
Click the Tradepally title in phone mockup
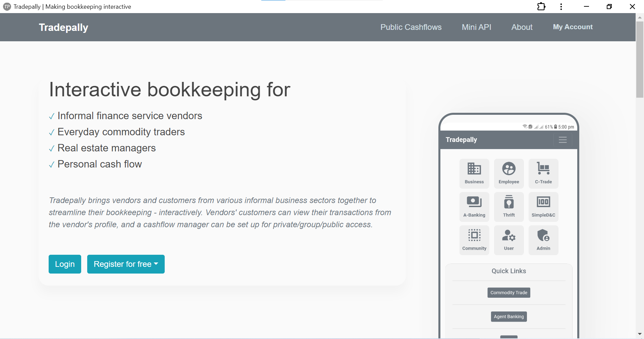point(461,140)
